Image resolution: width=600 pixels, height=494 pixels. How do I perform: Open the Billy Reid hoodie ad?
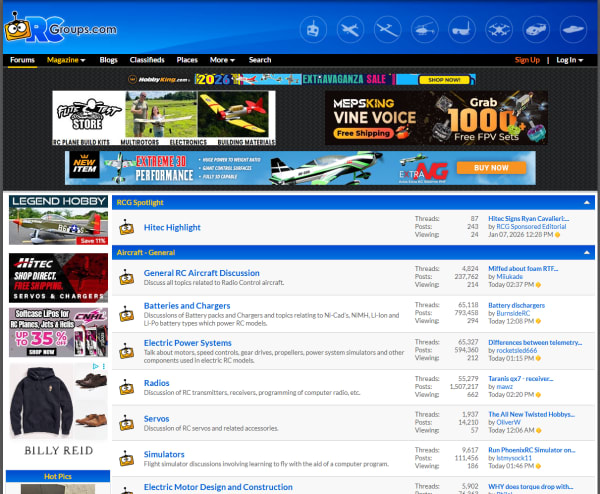[58, 412]
